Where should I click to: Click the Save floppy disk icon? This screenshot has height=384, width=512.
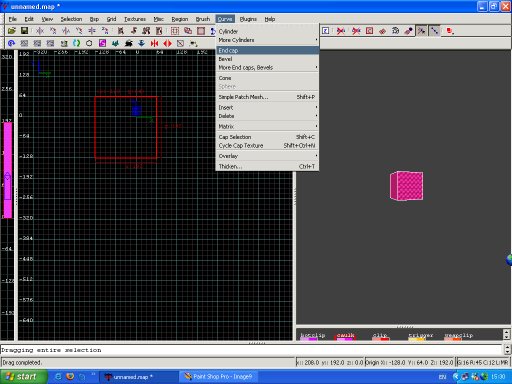[x=24, y=31]
